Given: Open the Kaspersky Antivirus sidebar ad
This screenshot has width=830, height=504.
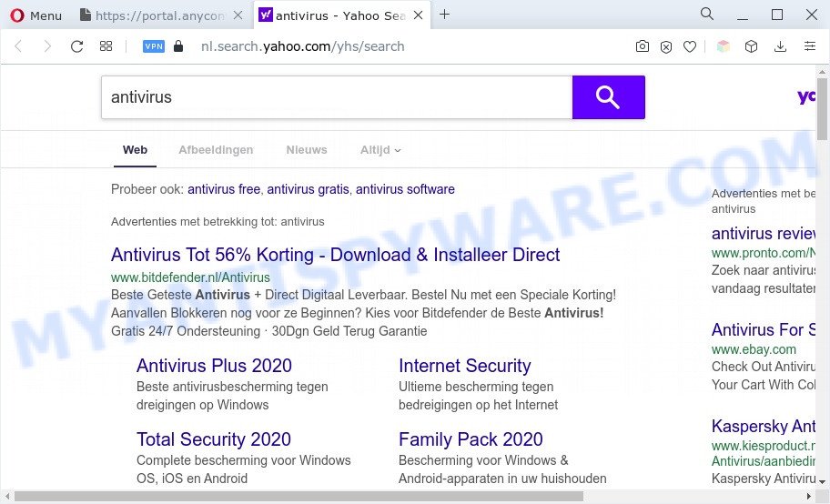Looking at the screenshot, I should tap(764, 426).
